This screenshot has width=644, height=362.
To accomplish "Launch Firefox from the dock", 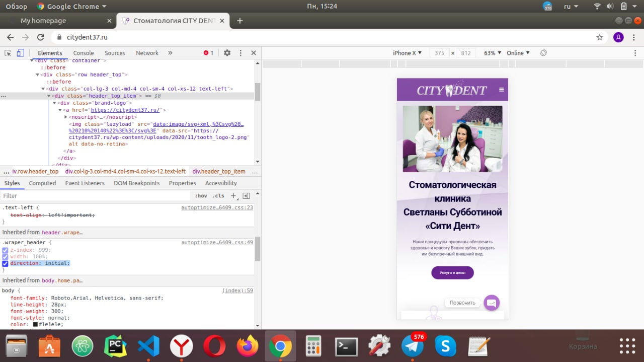I will [x=247, y=346].
